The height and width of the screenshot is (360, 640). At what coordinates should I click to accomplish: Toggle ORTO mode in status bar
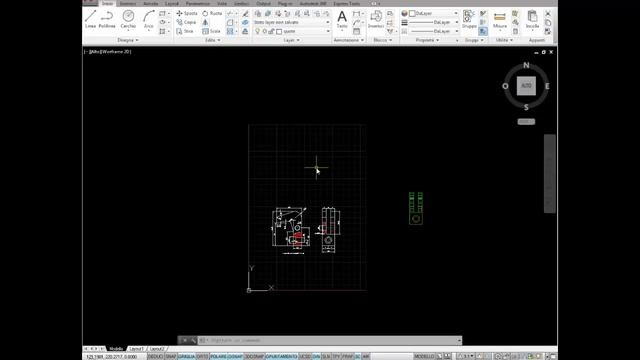pyautogui.click(x=202, y=356)
